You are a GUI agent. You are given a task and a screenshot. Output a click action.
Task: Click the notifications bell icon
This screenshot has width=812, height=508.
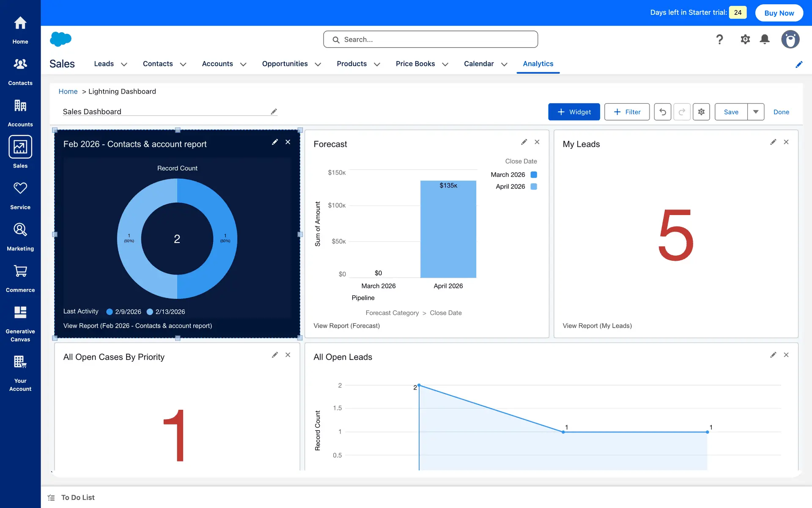(x=765, y=39)
